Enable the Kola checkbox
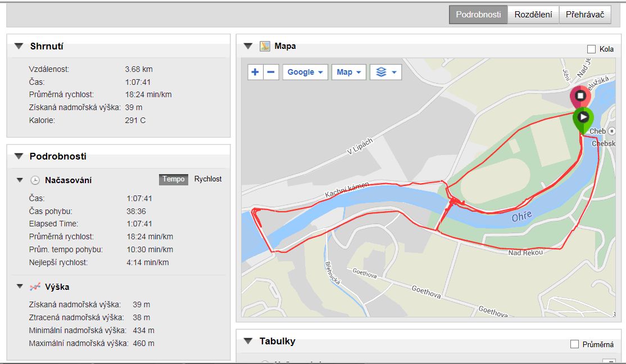Image resolution: width=626 pixels, height=364 pixels. 591,49
